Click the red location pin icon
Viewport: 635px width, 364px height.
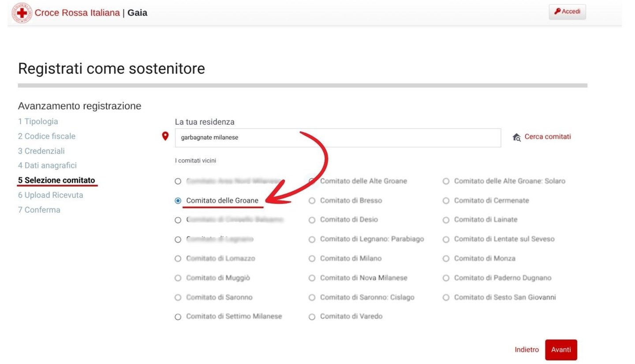(x=165, y=137)
